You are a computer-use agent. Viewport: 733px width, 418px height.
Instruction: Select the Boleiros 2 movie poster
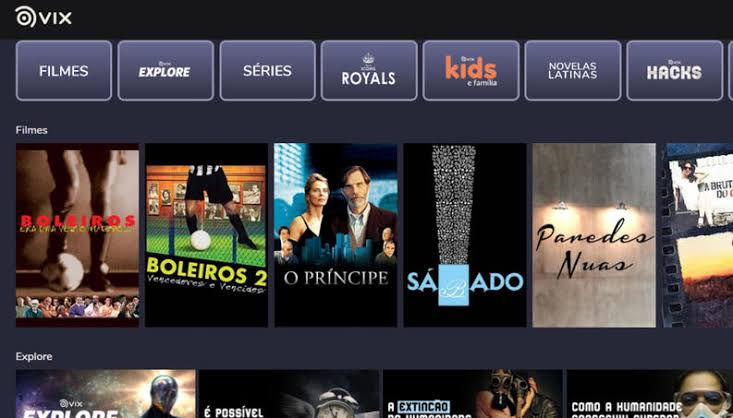pos(206,235)
